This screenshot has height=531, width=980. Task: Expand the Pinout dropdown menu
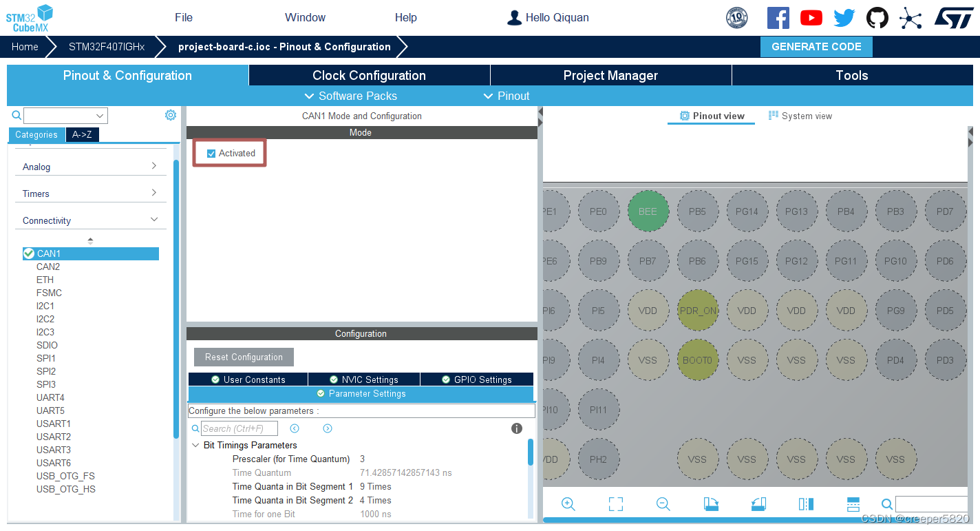click(507, 96)
